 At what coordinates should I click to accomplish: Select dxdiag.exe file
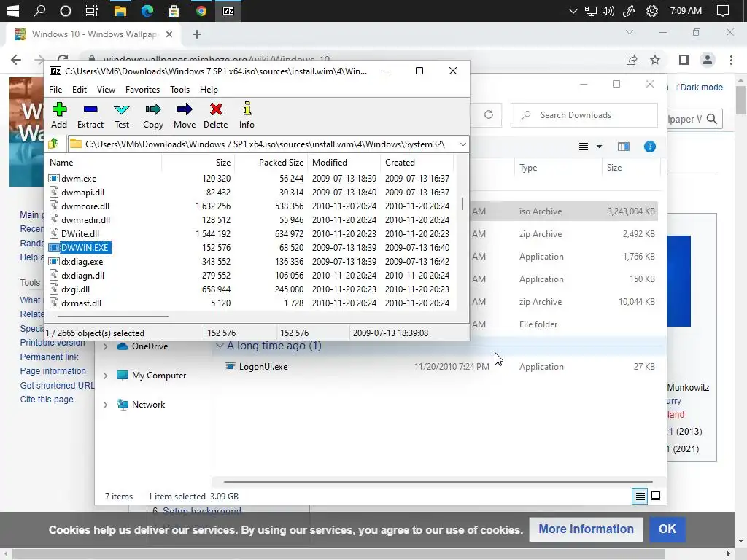[x=82, y=262]
